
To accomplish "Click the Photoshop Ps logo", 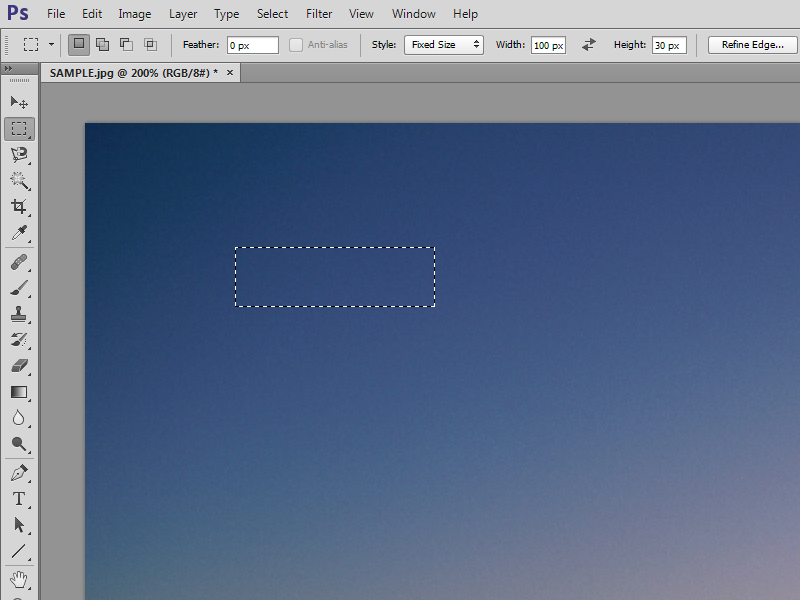I will point(18,13).
